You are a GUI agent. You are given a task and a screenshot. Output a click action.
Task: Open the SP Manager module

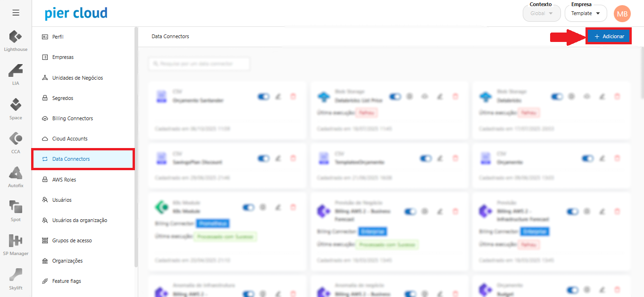[16, 244]
